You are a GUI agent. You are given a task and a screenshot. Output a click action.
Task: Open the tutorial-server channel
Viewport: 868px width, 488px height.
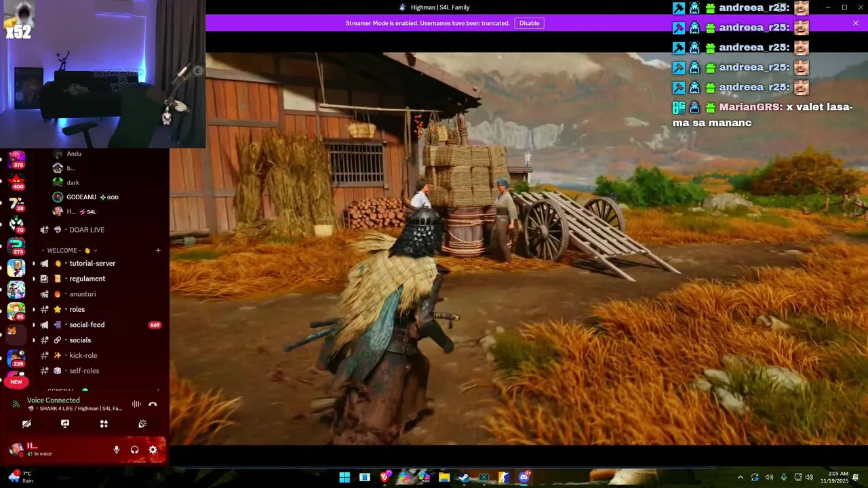[98, 263]
